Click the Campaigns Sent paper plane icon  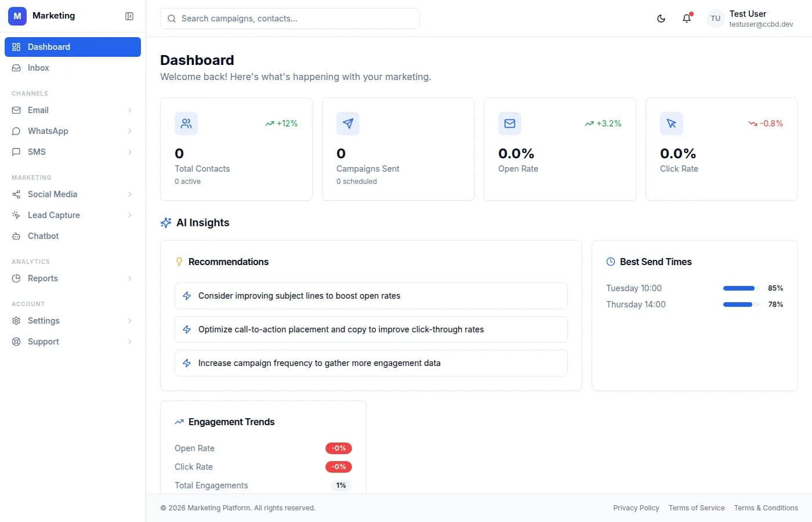(x=348, y=124)
